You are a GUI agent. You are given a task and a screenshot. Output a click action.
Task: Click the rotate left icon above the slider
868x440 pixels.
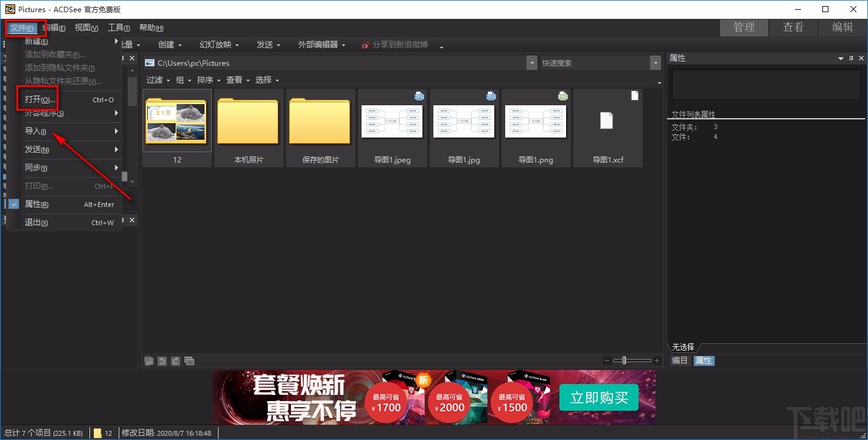[x=161, y=360]
